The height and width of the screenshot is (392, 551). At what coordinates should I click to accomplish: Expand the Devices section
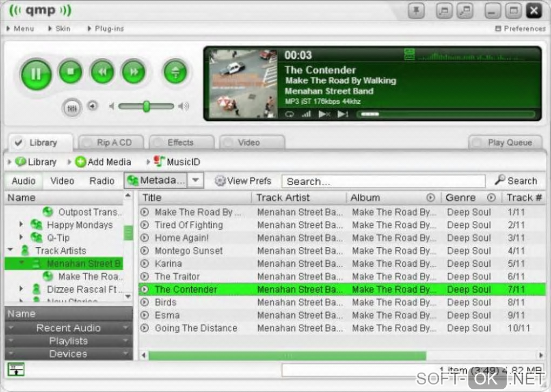[x=69, y=354]
